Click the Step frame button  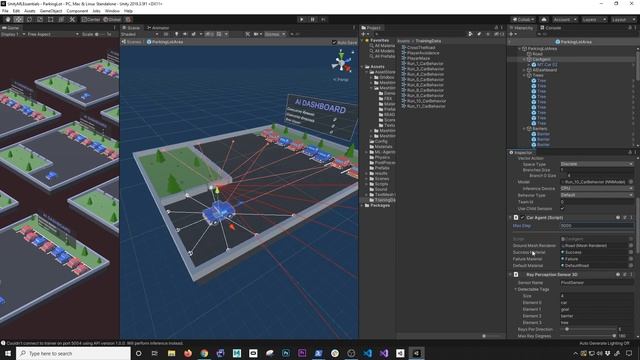tap(324, 19)
